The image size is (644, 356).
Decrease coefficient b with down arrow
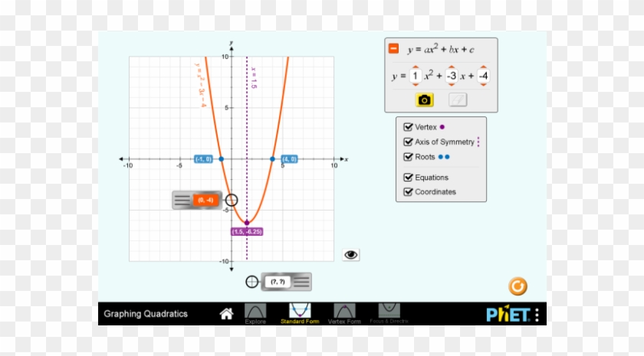[452, 85]
